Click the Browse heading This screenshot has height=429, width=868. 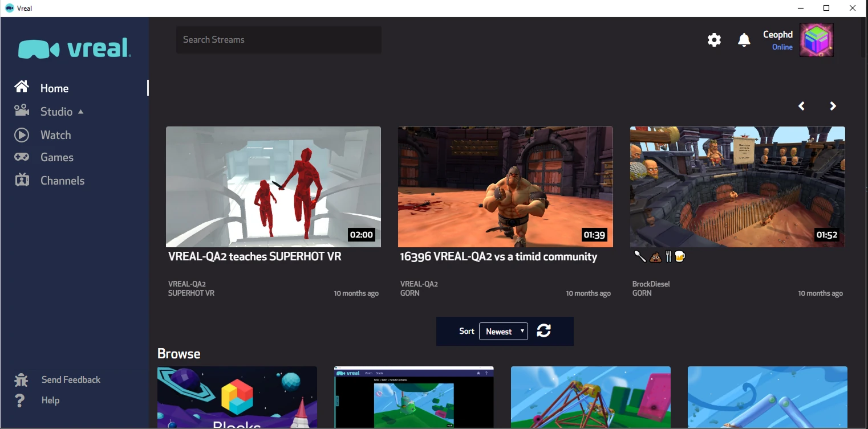click(179, 354)
